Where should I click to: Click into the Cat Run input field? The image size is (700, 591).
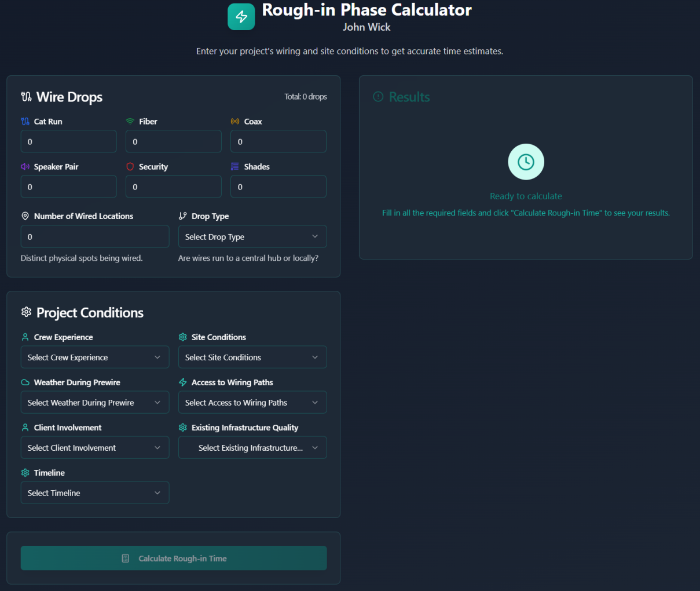(68, 142)
